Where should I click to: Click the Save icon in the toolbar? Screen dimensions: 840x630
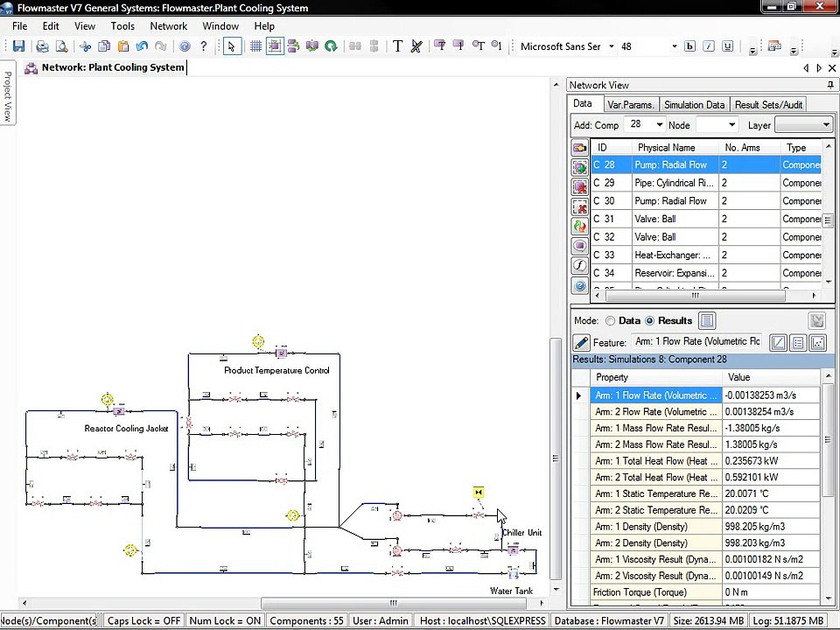tap(18, 46)
